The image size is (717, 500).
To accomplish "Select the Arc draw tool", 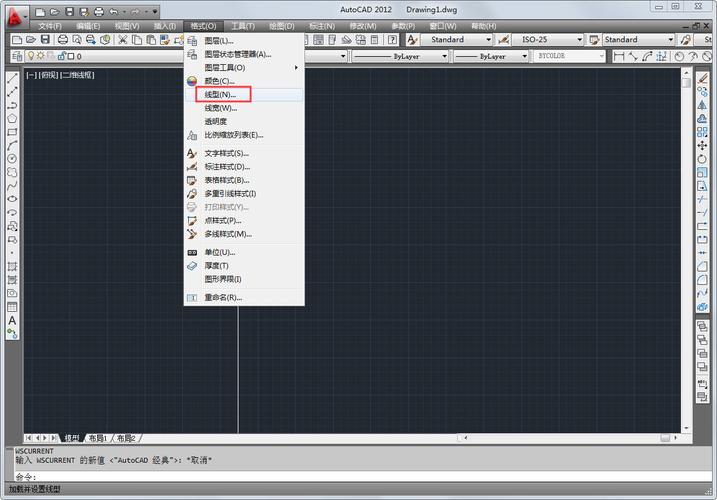I will coord(12,145).
